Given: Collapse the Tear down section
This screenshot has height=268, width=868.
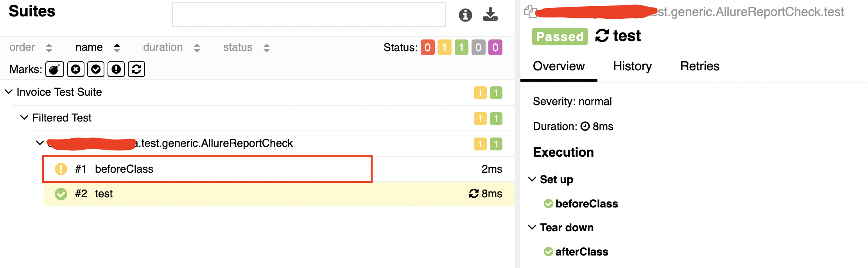Looking at the screenshot, I should [532, 227].
